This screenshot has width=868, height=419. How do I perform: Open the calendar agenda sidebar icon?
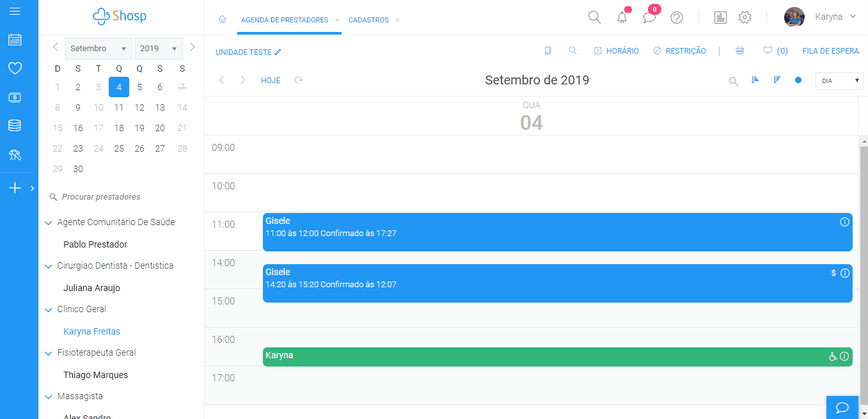pos(15,40)
